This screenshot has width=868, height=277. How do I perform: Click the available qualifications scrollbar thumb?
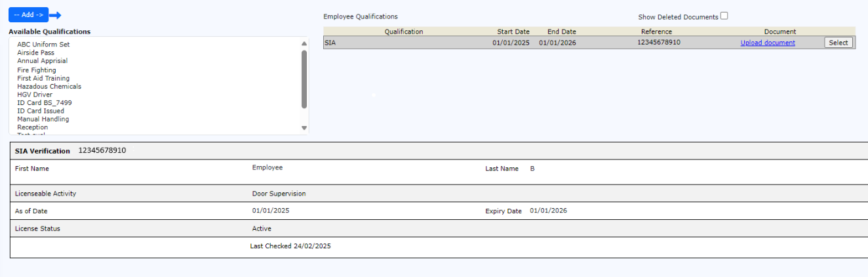tap(304, 79)
